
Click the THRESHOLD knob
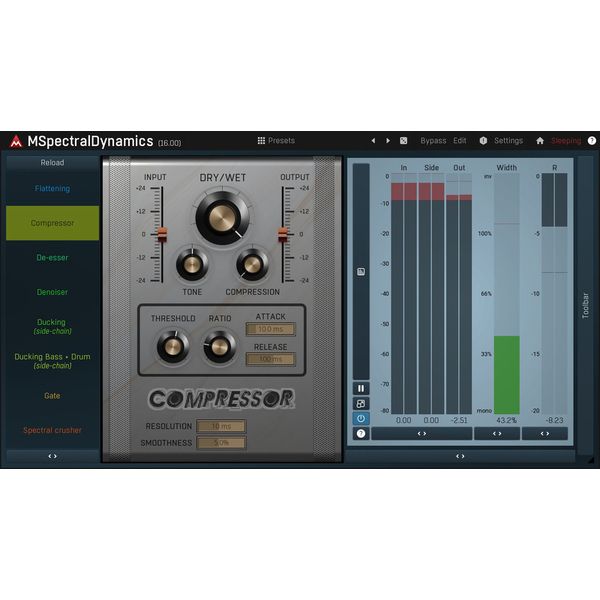click(173, 347)
